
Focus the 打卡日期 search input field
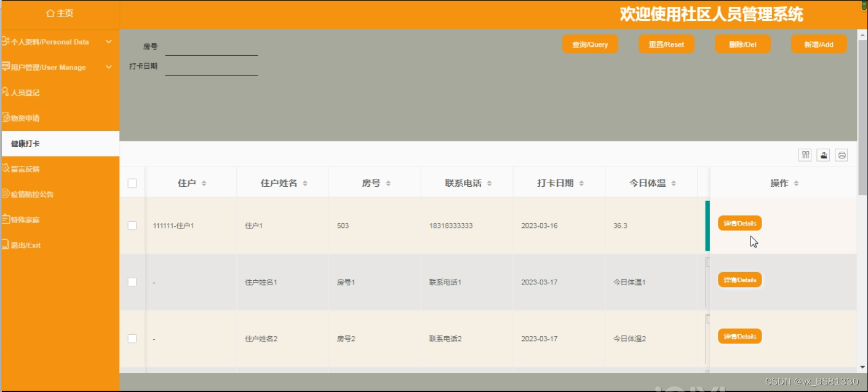point(212,66)
